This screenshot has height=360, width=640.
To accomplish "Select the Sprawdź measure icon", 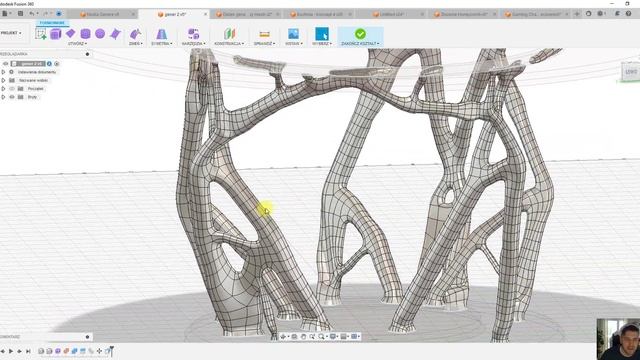I will coord(264,34).
